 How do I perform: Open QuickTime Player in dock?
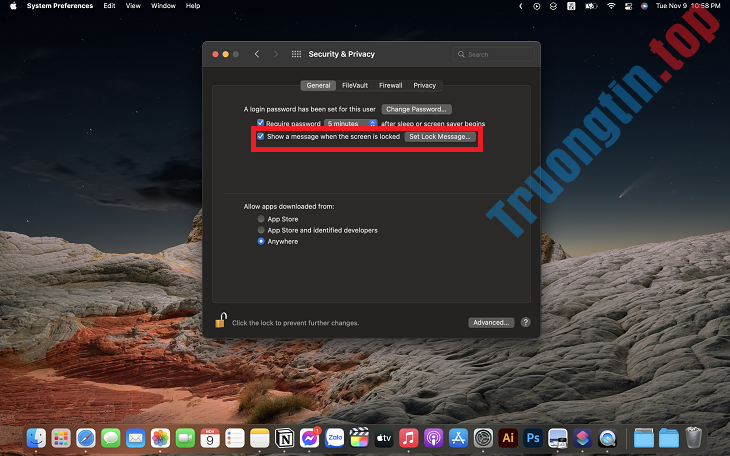(608, 438)
